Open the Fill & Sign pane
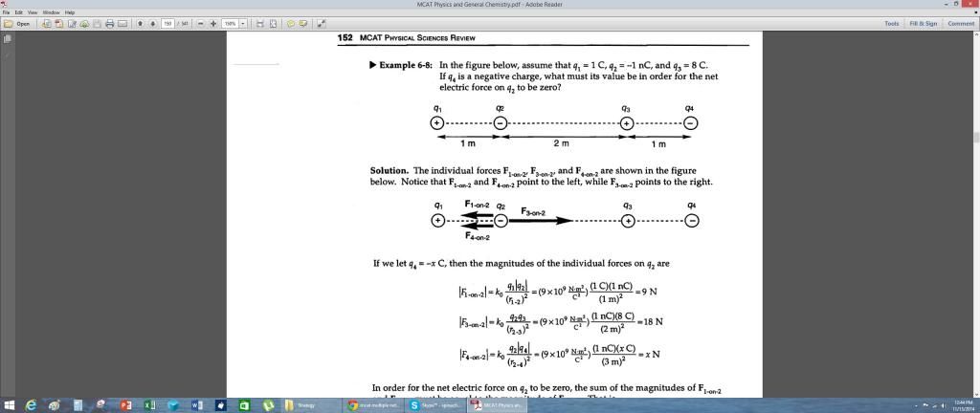This screenshot has width=980, height=413. pyautogui.click(x=923, y=23)
